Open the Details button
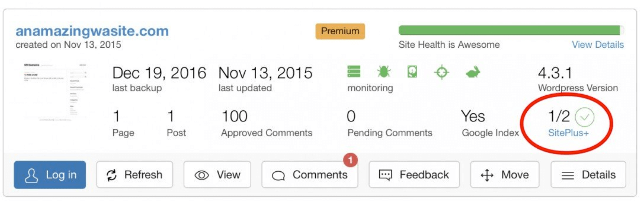This screenshot has height=203, width=644. point(588,175)
